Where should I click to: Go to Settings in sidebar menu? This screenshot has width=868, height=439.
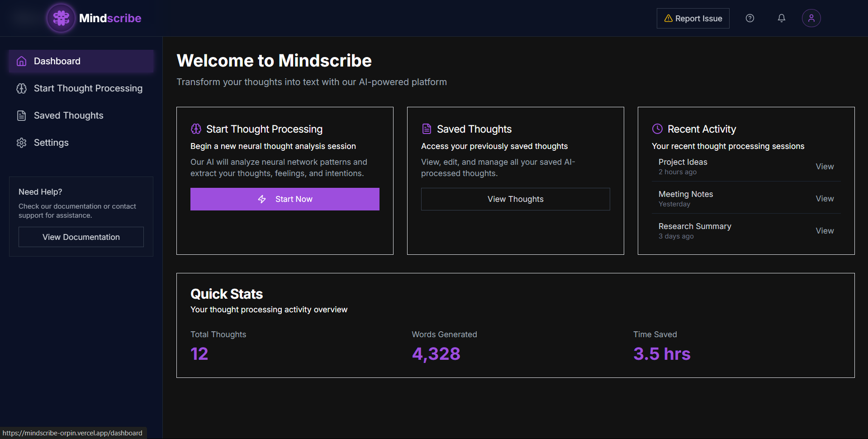(51, 143)
